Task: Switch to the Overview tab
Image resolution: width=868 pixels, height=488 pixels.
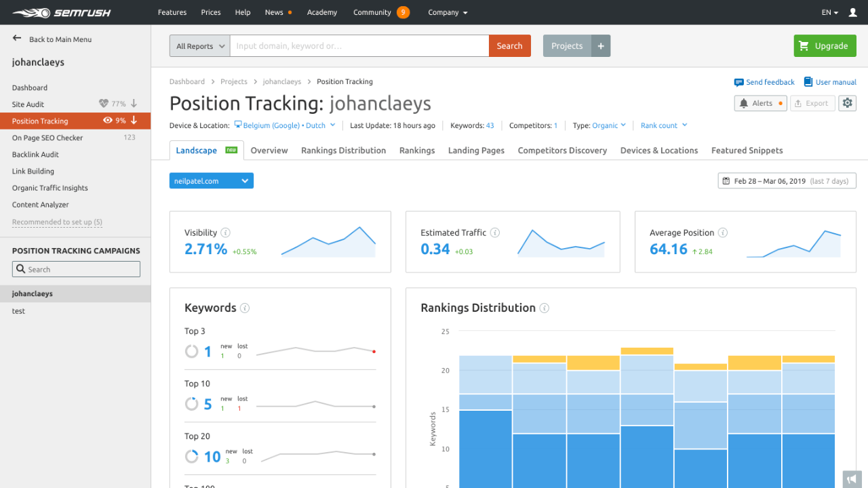Action: click(269, 150)
